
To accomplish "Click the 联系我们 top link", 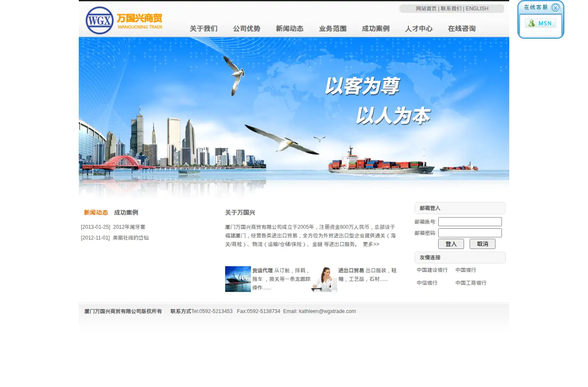I will click(451, 9).
